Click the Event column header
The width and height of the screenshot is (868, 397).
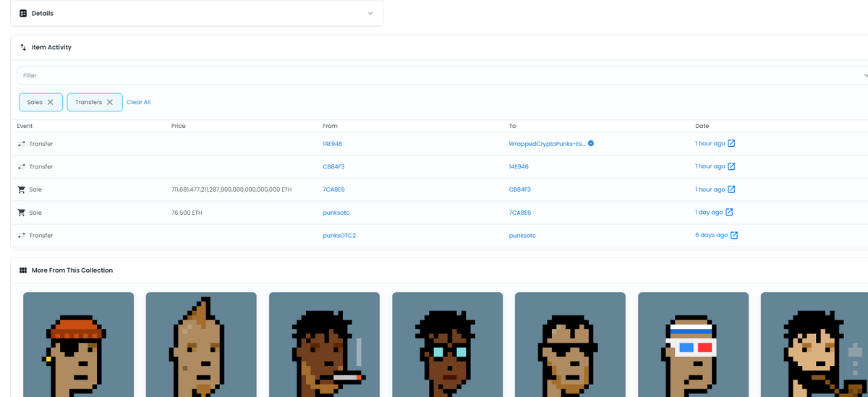25,126
